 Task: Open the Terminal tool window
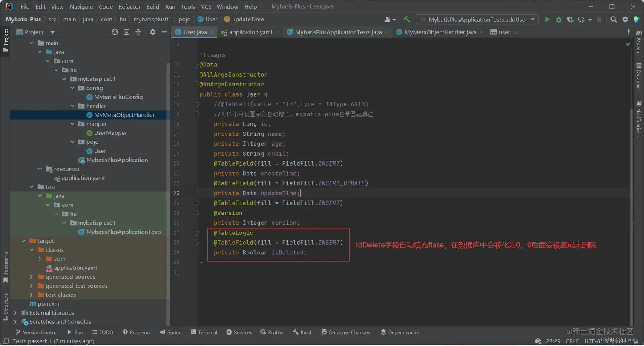click(204, 332)
